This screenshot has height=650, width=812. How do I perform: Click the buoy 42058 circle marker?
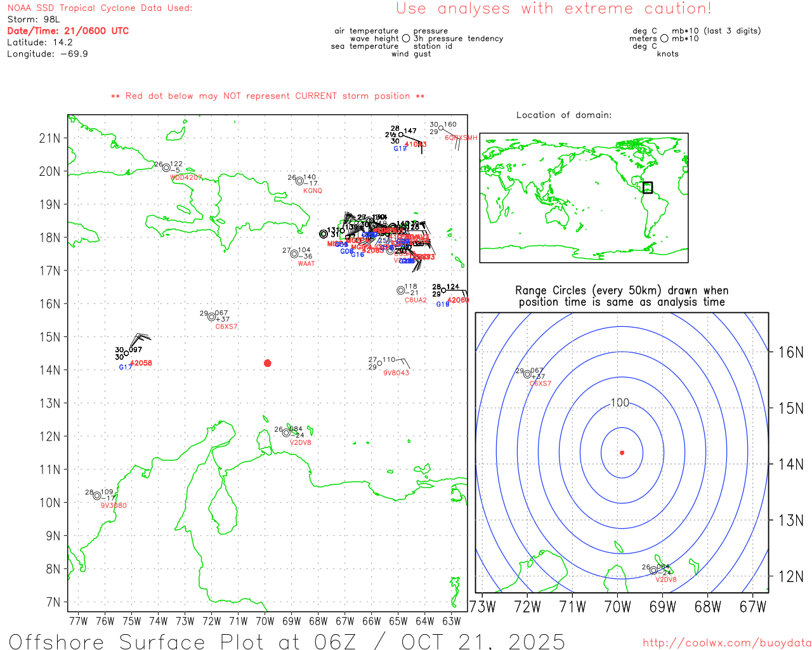tap(127, 353)
